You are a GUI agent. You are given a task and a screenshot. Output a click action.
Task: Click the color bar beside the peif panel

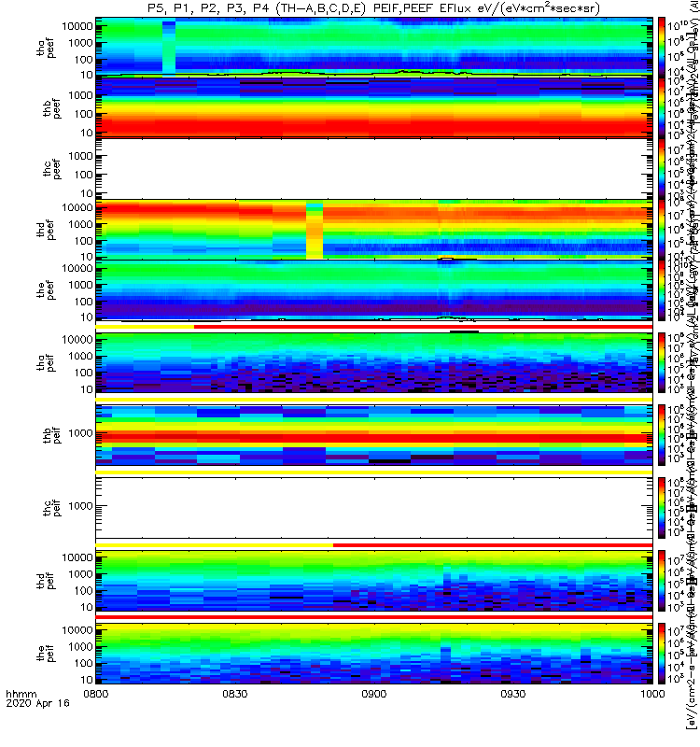[662, 653]
